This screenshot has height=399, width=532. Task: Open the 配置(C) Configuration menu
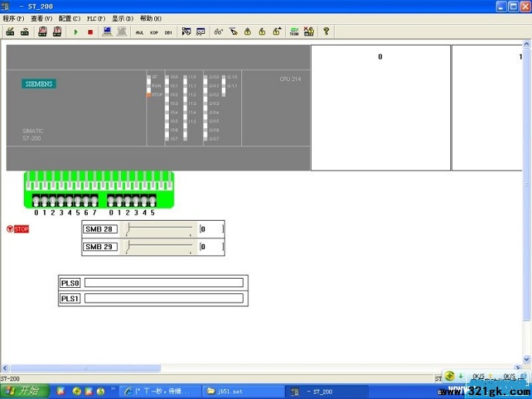point(69,19)
